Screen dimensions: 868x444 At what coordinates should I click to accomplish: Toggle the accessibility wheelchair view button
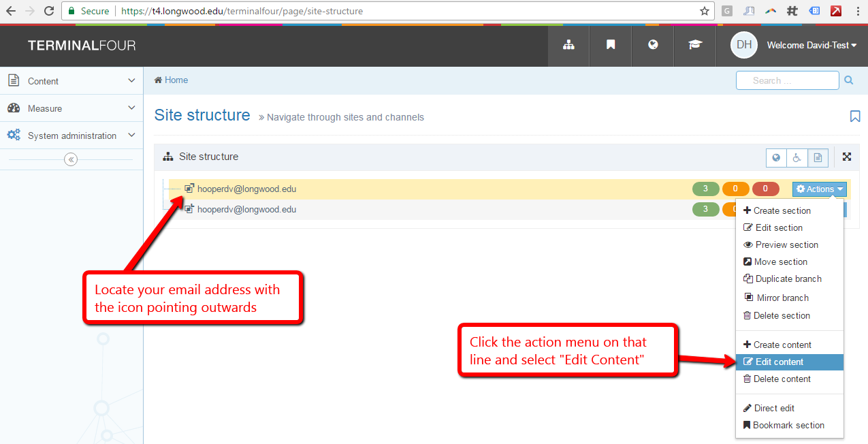coord(797,157)
